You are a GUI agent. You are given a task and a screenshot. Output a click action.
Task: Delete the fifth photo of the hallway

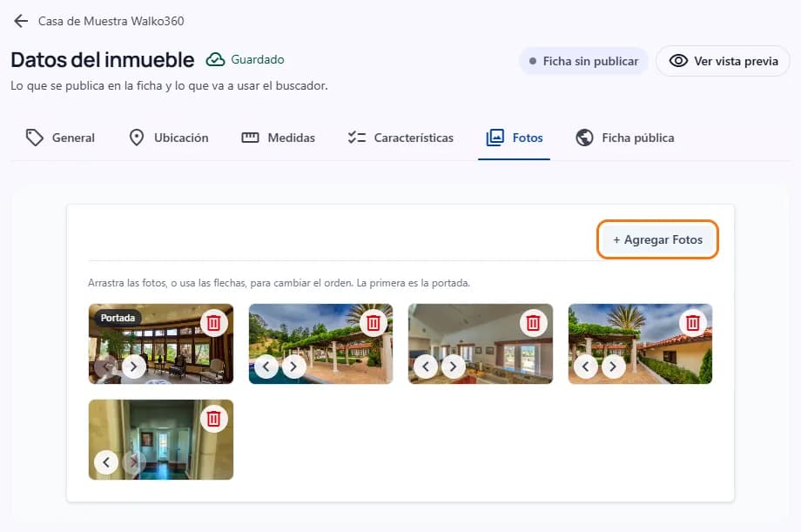pos(213,419)
